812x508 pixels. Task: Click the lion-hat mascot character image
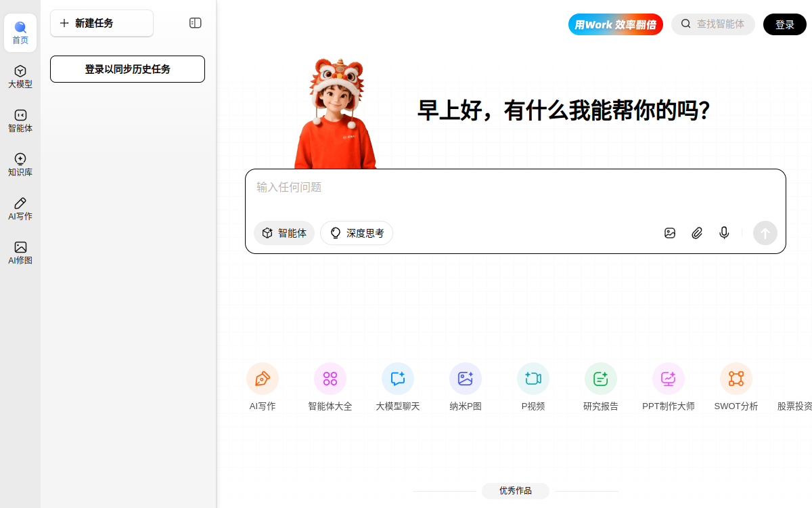coord(336,114)
